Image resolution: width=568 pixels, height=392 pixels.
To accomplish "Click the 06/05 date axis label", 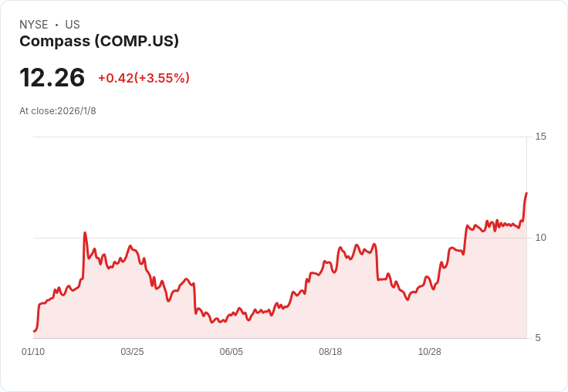I will (x=231, y=351).
